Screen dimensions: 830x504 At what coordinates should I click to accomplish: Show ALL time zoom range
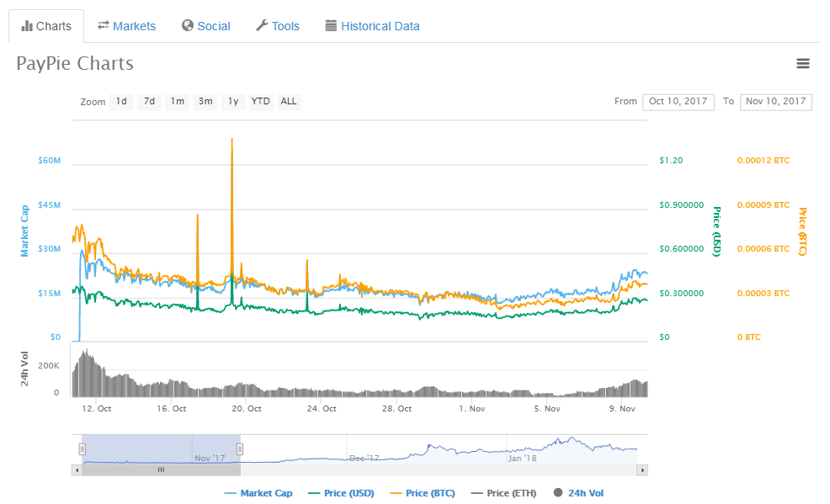click(289, 102)
